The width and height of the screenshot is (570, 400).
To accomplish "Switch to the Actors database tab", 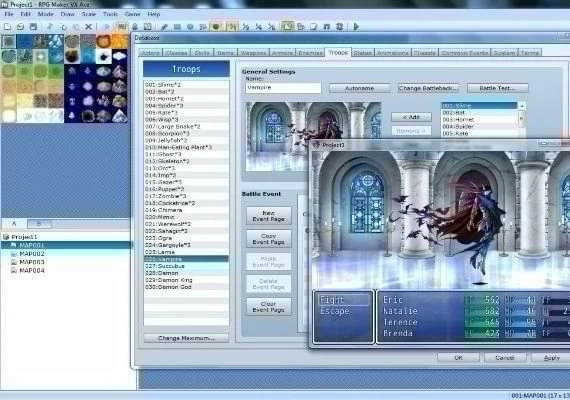I will 150,53.
